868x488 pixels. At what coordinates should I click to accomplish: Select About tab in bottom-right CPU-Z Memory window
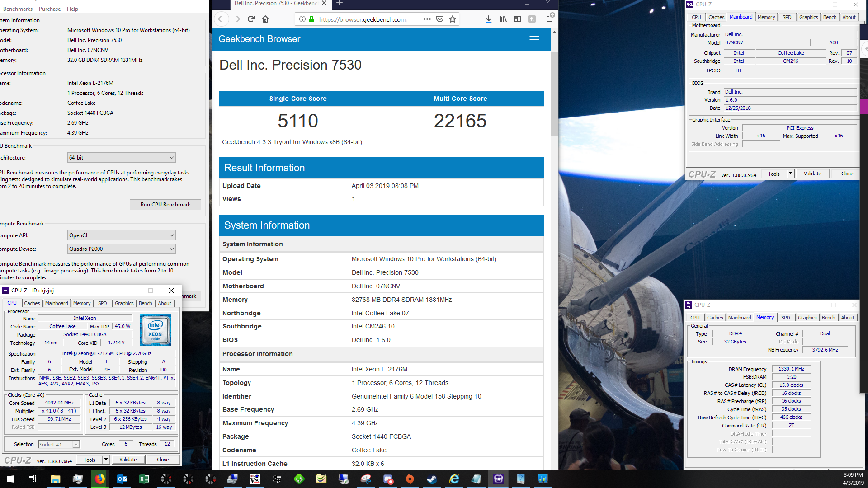pyautogui.click(x=848, y=318)
